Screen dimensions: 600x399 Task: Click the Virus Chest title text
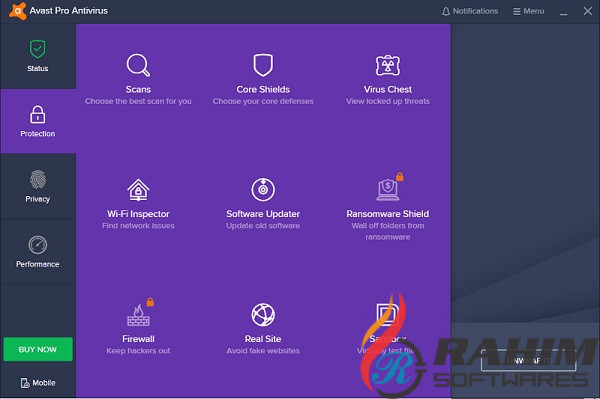(388, 89)
